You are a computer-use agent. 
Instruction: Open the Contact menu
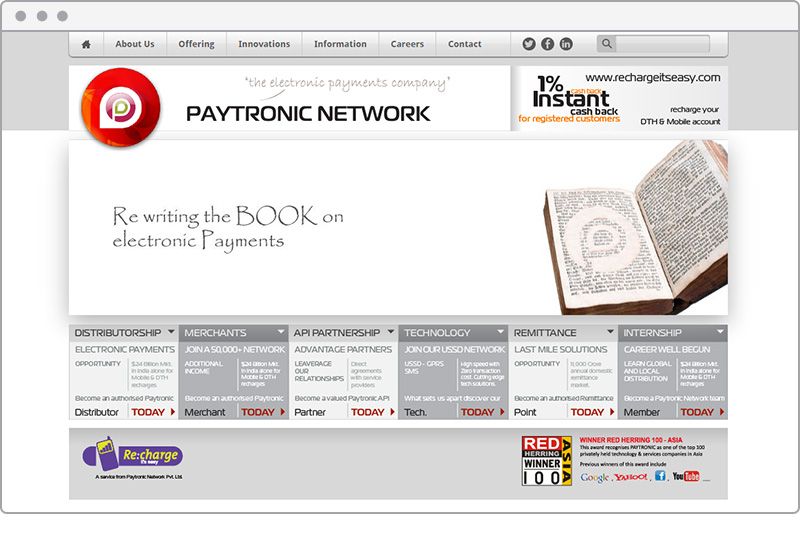(x=465, y=44)
